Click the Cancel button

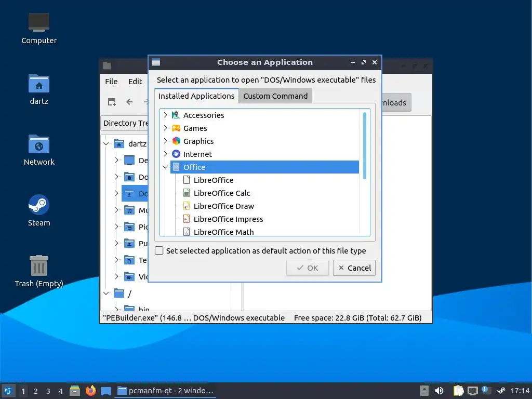coord(354,268)
